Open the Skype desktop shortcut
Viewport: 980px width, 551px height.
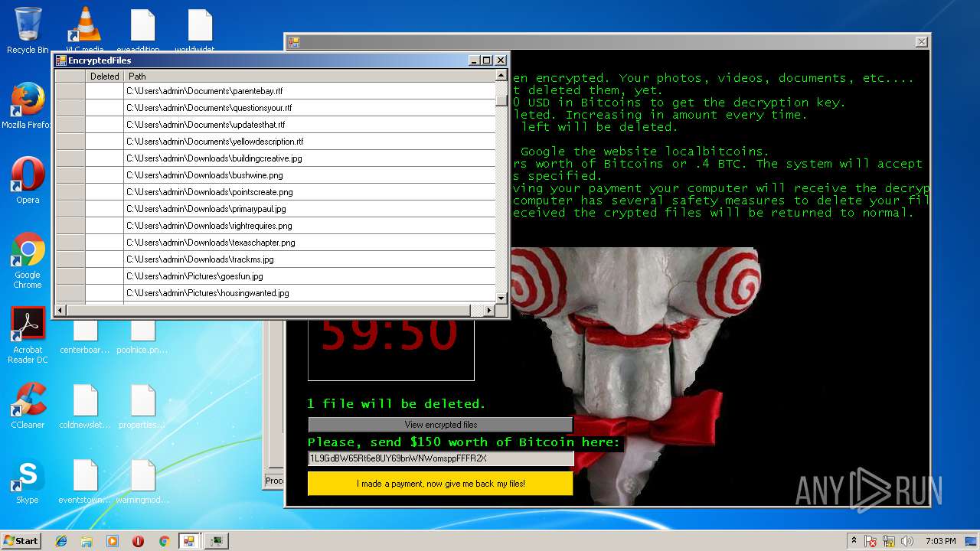28,481
